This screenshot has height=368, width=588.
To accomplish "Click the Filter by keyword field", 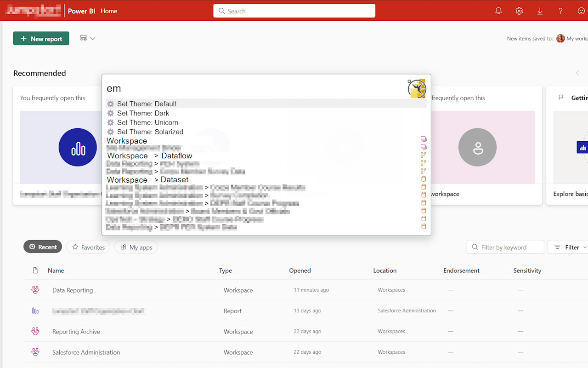I will click(x=505, y=247).
